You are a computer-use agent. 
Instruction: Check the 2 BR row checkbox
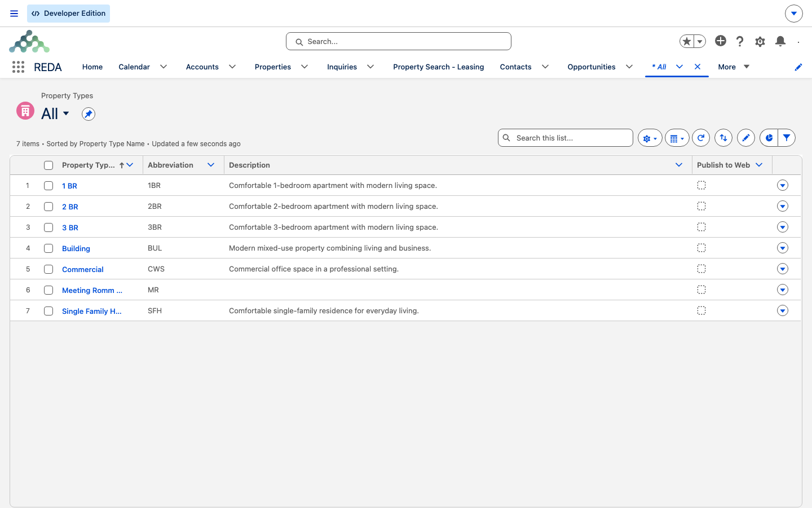pos(48,207)
